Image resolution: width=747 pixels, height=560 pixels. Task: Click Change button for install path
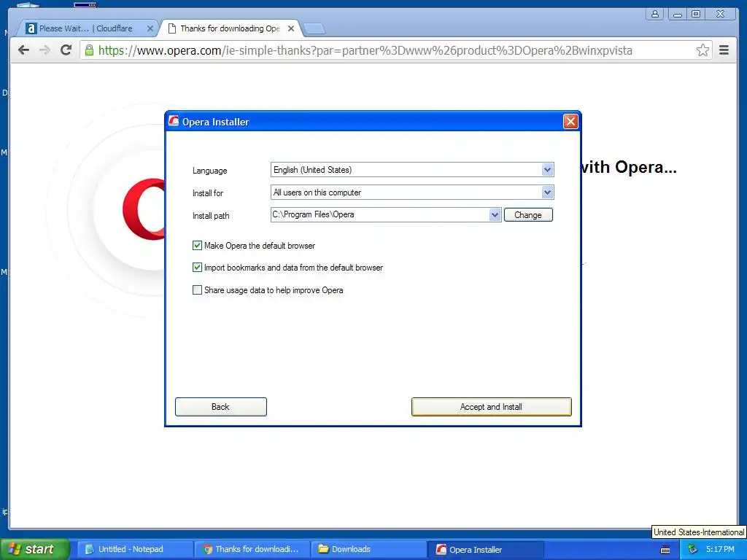point(528,215)
